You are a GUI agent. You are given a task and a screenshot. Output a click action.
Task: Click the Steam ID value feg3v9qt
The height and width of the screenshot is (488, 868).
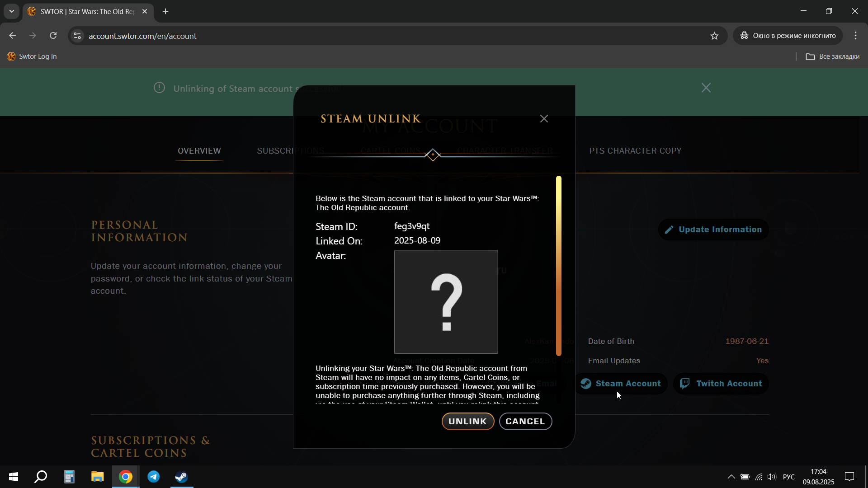pos(412,226)
